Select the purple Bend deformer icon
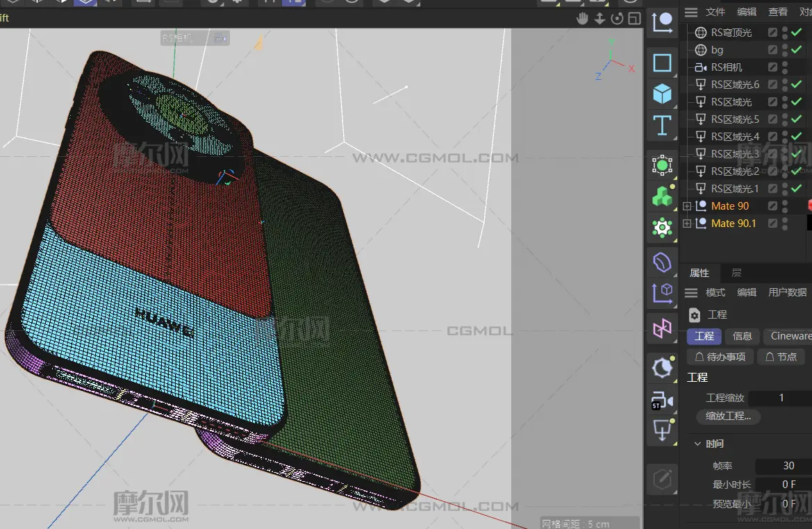The image size is (812, 529). (x=662, y=262)
